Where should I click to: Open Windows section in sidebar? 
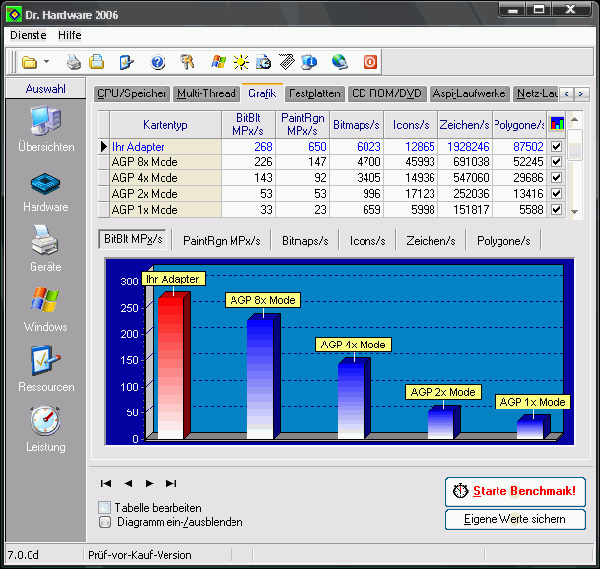[46, 309]
